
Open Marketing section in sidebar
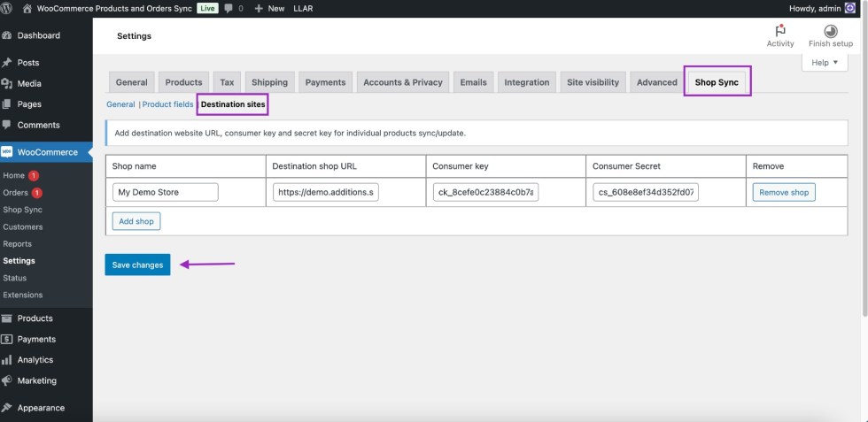click(36, 380)
